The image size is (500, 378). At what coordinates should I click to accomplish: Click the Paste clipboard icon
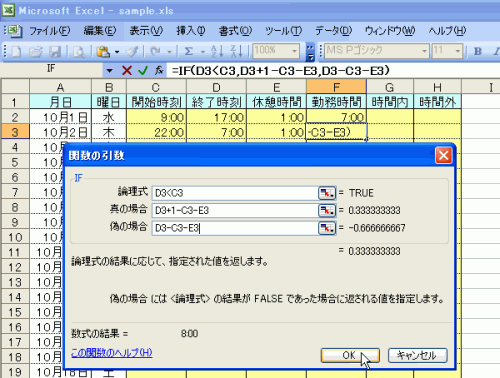pyautogui.click(x=103, y=52)
